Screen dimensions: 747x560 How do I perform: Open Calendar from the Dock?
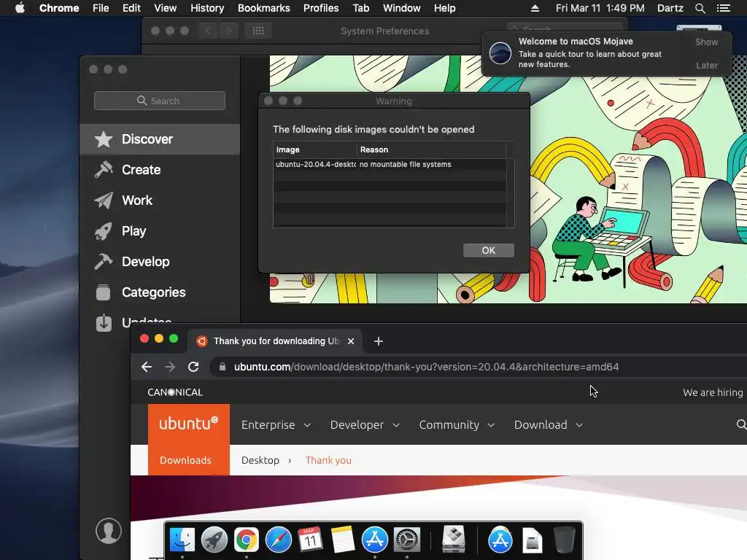[310, 540]
